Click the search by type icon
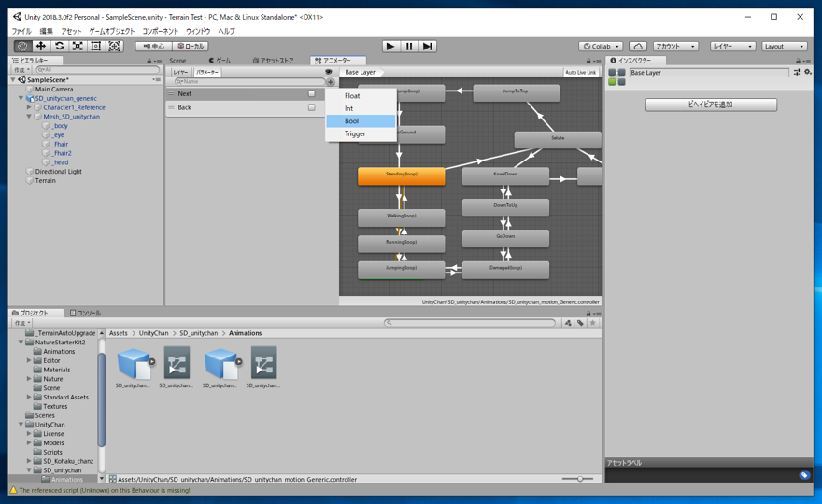Screen dimensions: 822x504 pyautogui.click(x=568, y=323)
